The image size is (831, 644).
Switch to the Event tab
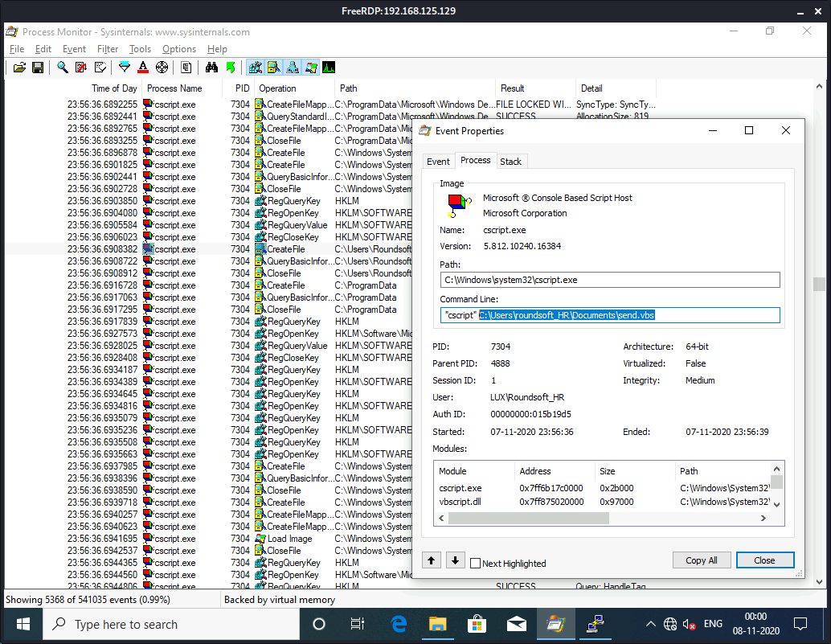coord(438,162)
